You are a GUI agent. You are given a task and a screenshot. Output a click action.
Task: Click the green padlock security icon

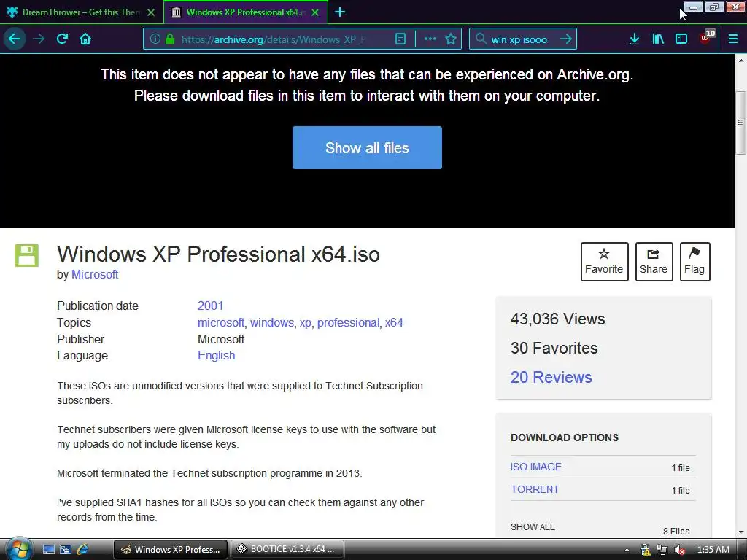(169, 39)
